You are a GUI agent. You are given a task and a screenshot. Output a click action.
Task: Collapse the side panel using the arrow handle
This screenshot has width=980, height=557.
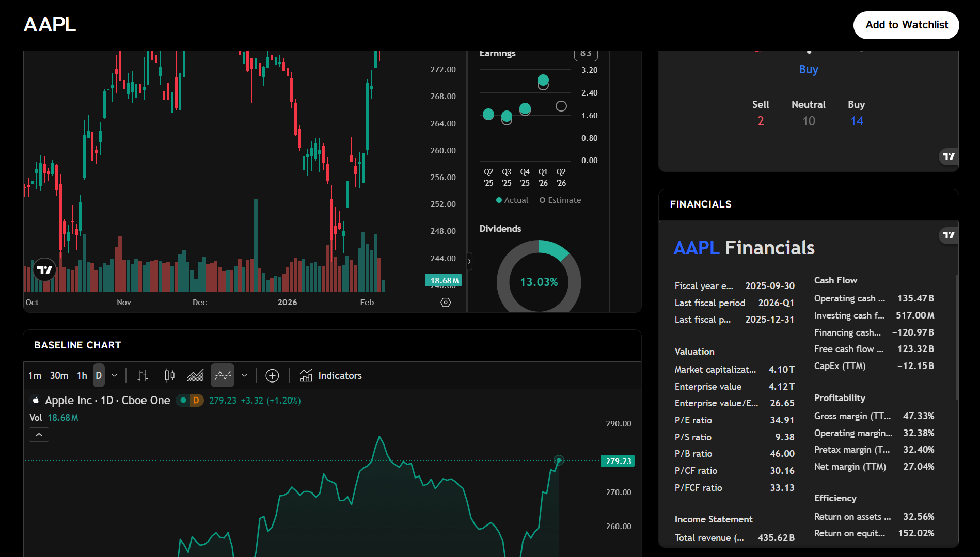(x=469, y=261)
